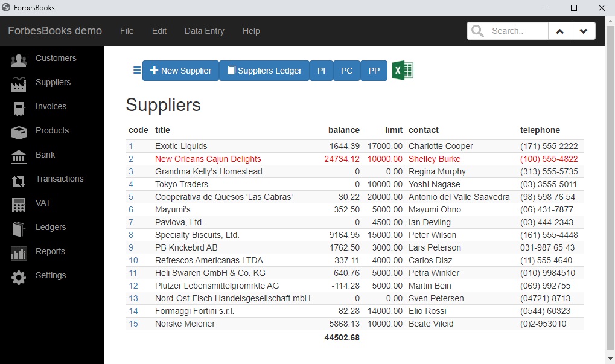Click the Suppliers factory icon
The image size is (615, 364).
pos(19,85)
